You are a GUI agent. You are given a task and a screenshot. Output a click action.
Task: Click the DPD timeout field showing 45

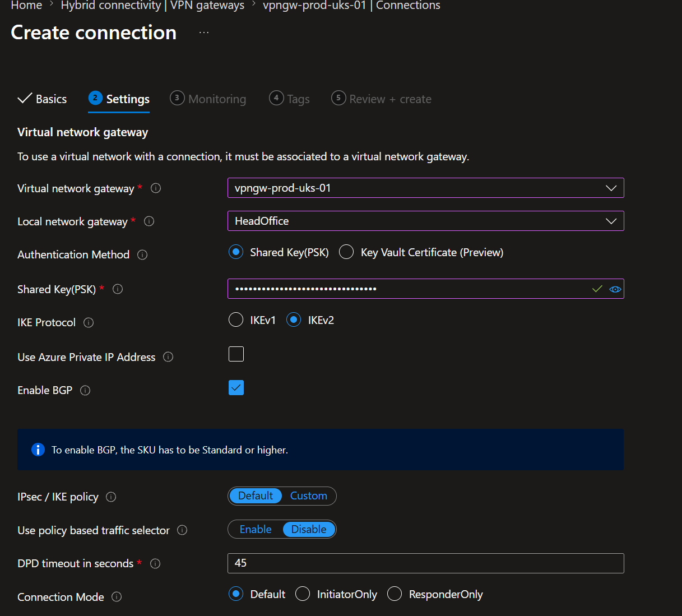[425, 563]
